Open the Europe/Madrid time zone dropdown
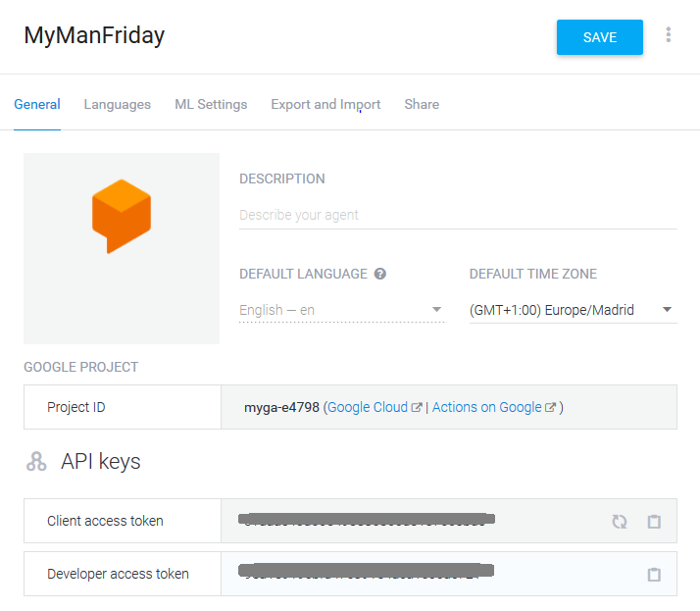 [574, 310]
